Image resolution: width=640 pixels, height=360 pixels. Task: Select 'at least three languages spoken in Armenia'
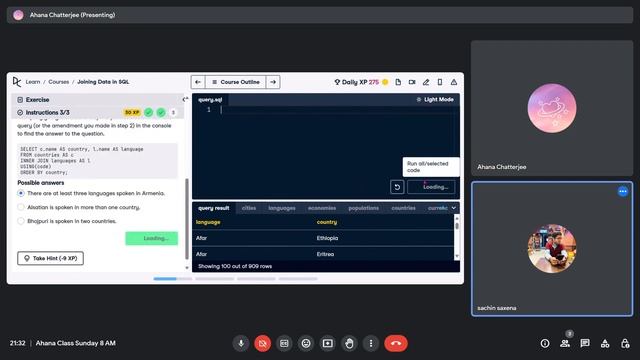click(21, 193)
